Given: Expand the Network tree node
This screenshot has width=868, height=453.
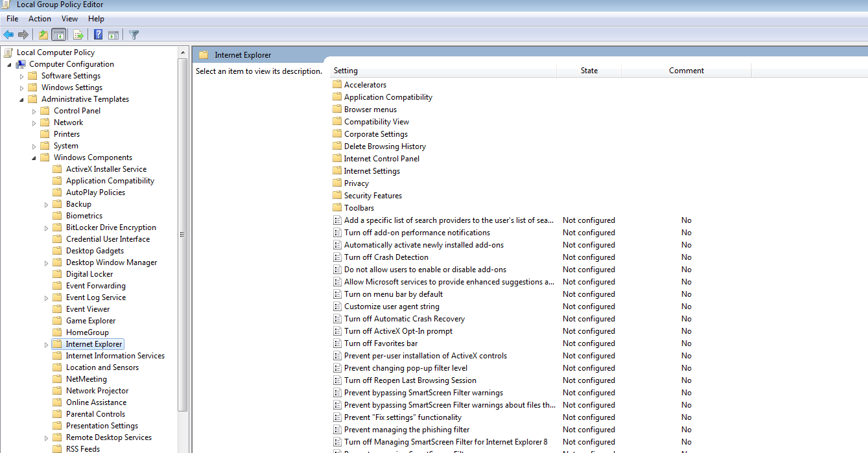Looking at the screenshot, I should [x=34, y=123].
